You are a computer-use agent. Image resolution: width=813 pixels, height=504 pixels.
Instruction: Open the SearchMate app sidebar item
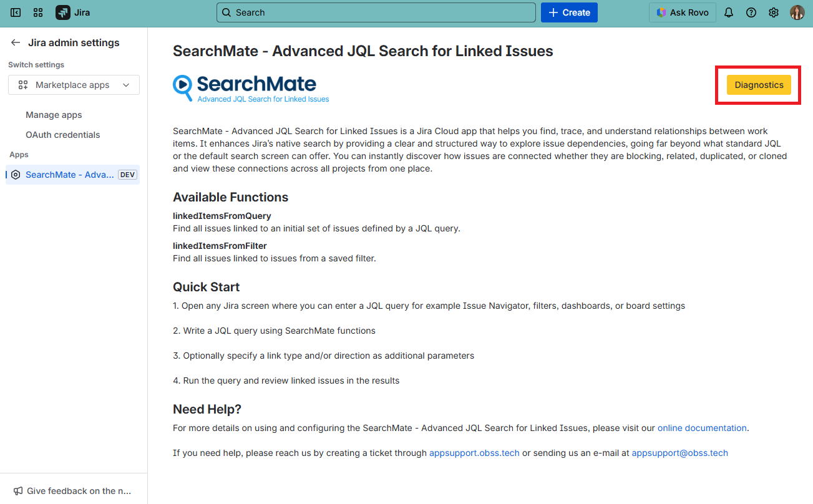[70, 175]
